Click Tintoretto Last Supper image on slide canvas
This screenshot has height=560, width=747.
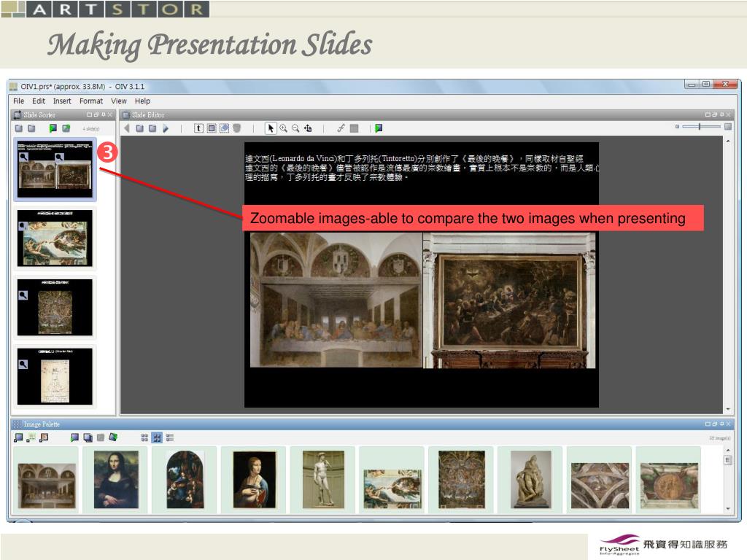[509, 300]
